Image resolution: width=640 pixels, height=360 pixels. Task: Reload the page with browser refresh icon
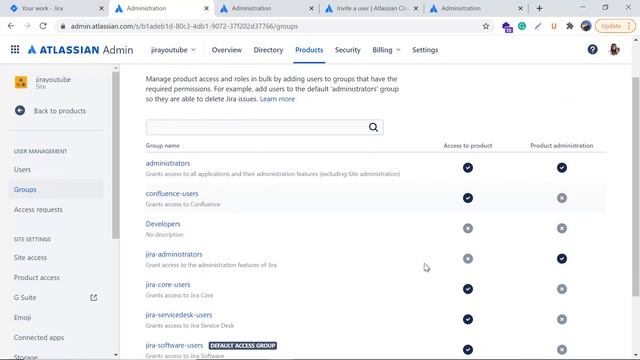tap(43, 26)
